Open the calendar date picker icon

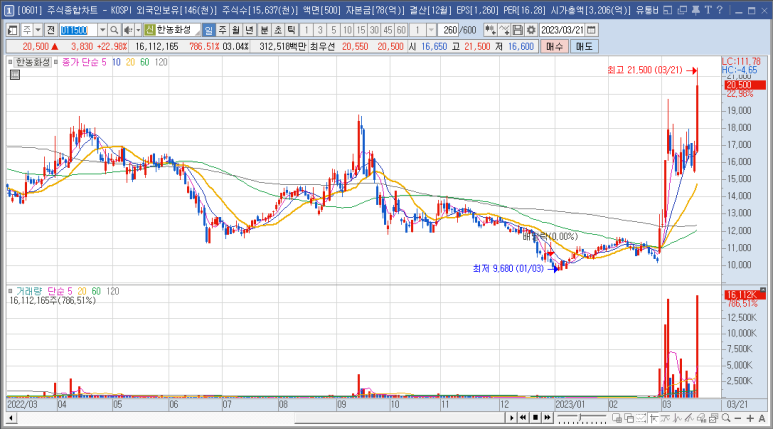[x=592, y=30]
